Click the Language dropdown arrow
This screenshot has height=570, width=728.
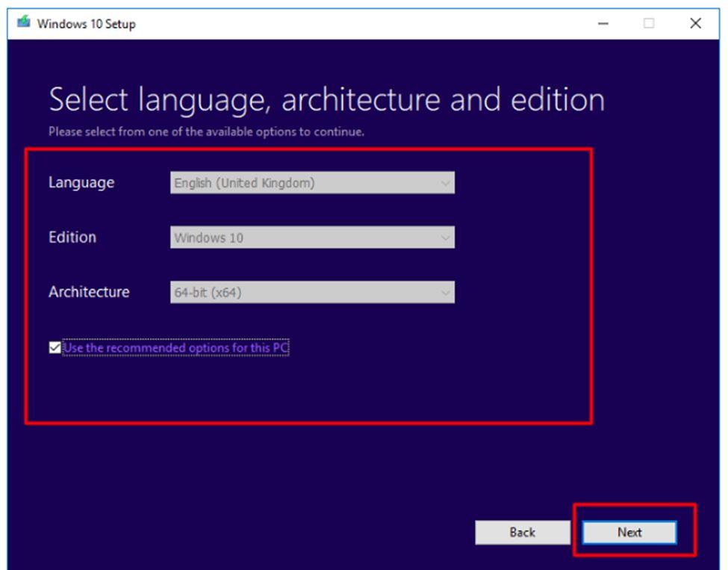point(446,182)
